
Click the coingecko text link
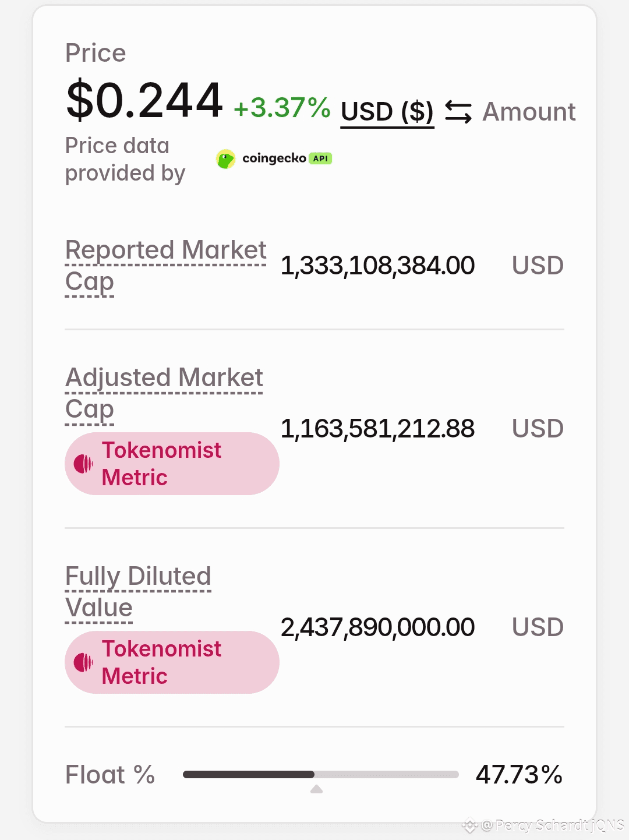tap(274, 158)
